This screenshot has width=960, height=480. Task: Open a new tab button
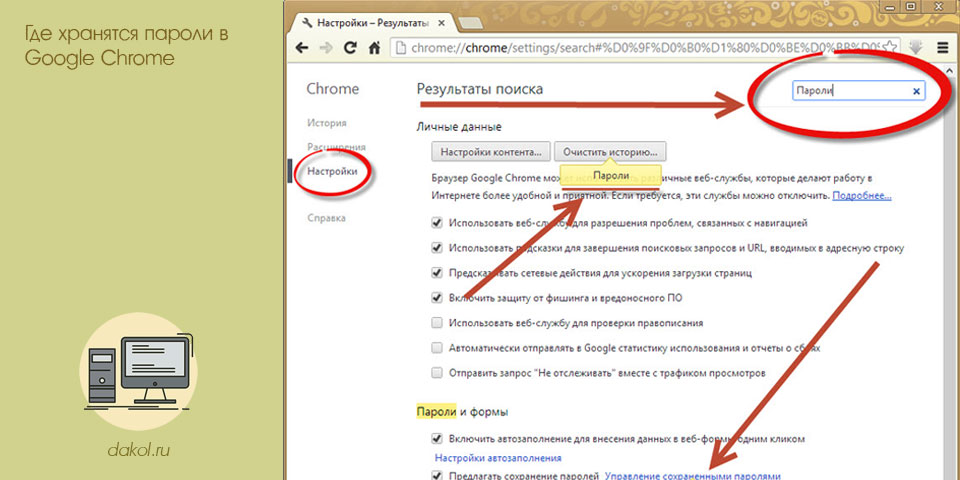(x=470, y=23)
